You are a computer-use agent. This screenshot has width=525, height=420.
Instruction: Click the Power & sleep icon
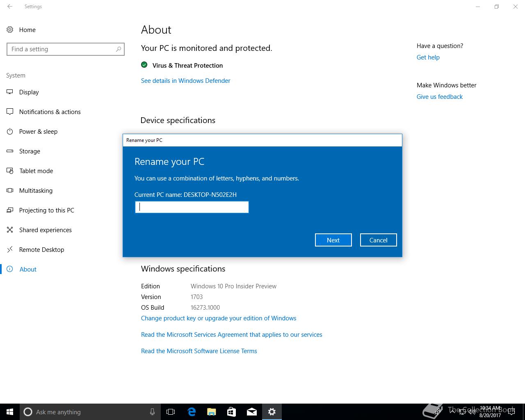click(x=10, y=131)
